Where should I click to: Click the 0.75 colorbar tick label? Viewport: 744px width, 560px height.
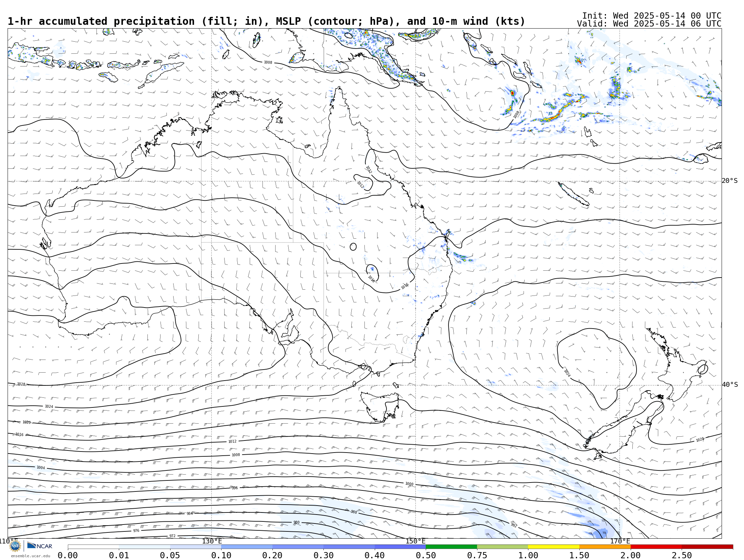(477, 556)
